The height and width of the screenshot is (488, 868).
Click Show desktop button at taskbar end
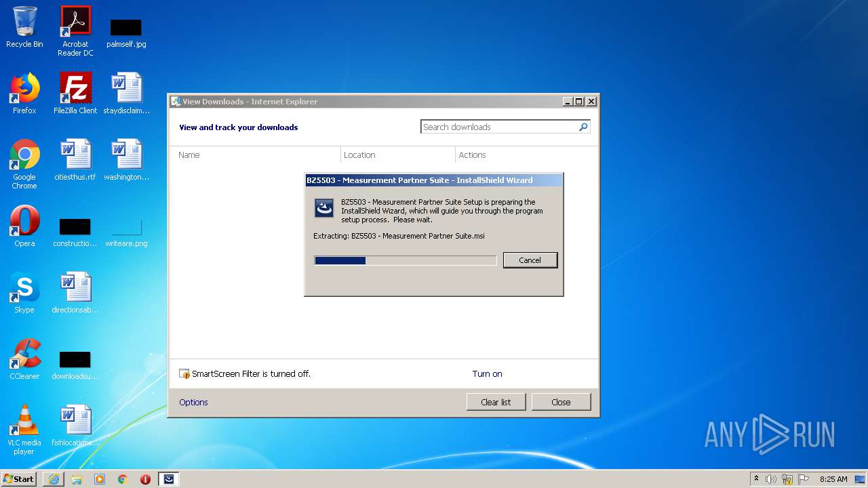[860, 479]
